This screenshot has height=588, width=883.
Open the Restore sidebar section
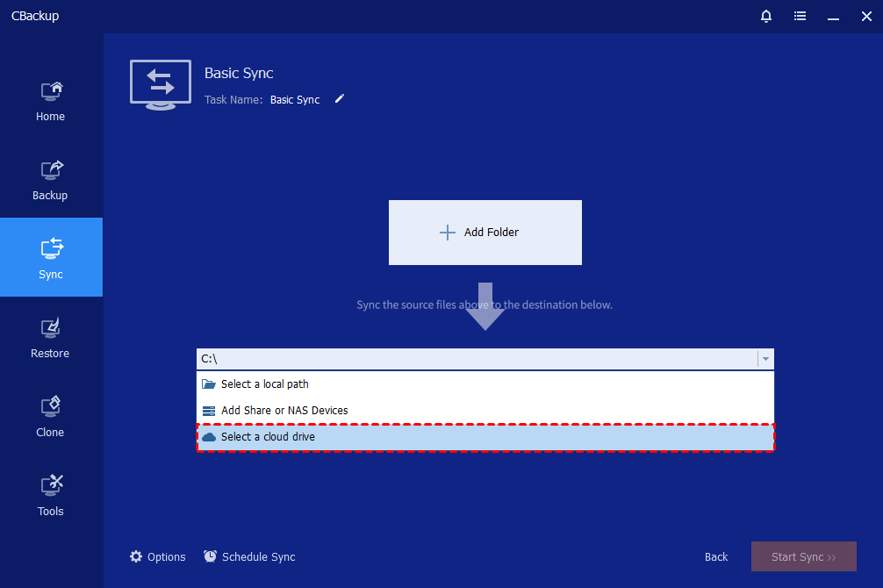[x=51, y=337]
